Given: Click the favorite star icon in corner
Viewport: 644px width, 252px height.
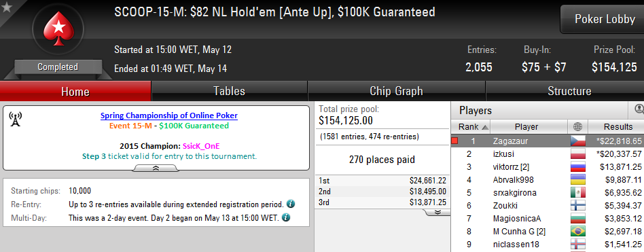Looking at the screenshot, I should tap(7, 7).
